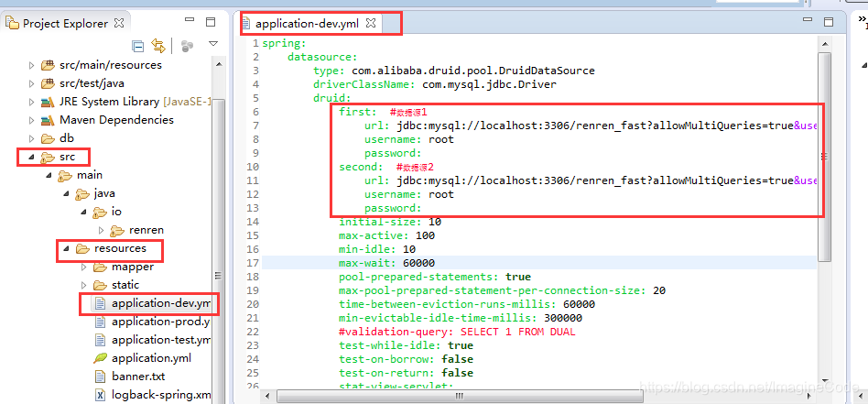Image resolution: width=868 pixels, height=404 pixels.
Task: Maximize the editor area
Action: (x=828, y=22)
